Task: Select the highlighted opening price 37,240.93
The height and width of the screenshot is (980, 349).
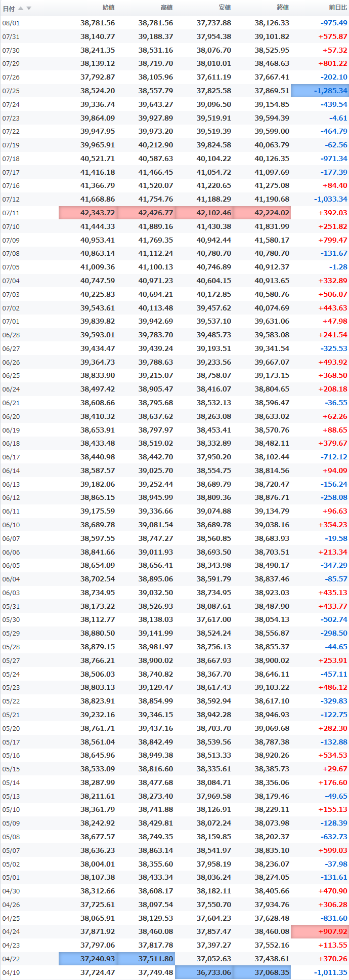Action: (88, 959)
